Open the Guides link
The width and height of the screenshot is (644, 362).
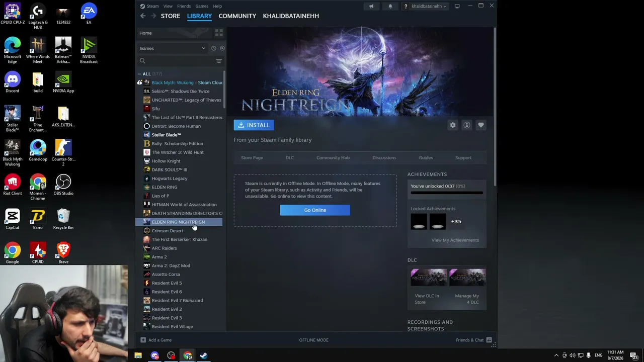426,158
